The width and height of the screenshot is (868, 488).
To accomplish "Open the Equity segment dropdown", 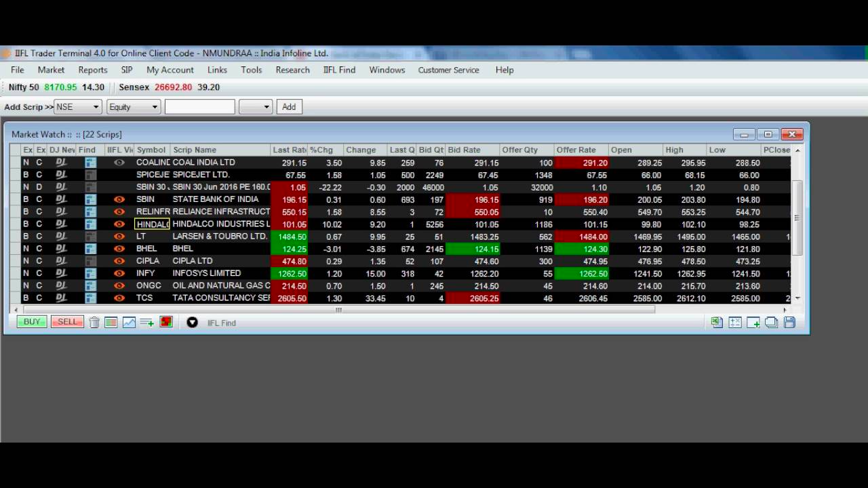I will point(133,106).
